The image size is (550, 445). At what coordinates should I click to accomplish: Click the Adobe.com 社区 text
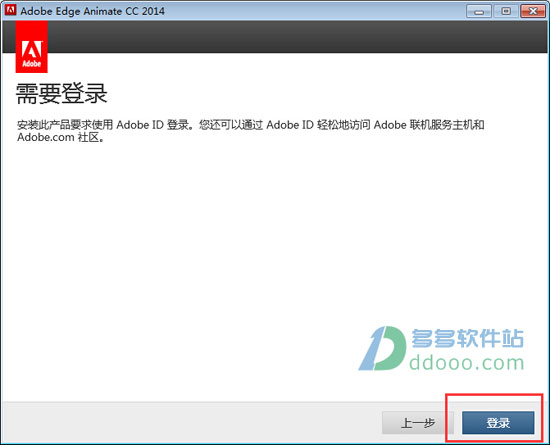pyautogui.click(x=60, y=137)
